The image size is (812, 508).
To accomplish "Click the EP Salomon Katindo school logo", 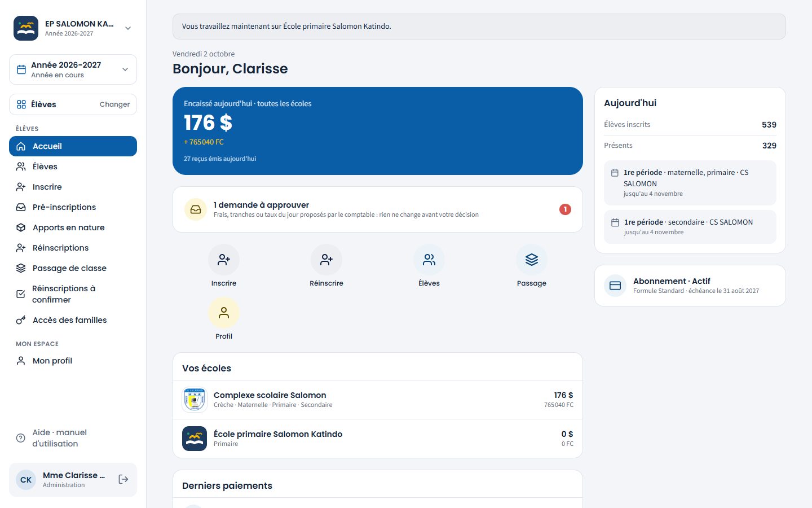I will [x=26, y=28].
